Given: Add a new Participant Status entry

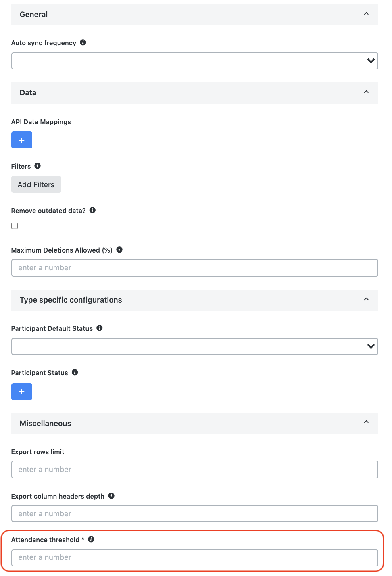Looking at the screenshot, I should click(x=22, y=392).
